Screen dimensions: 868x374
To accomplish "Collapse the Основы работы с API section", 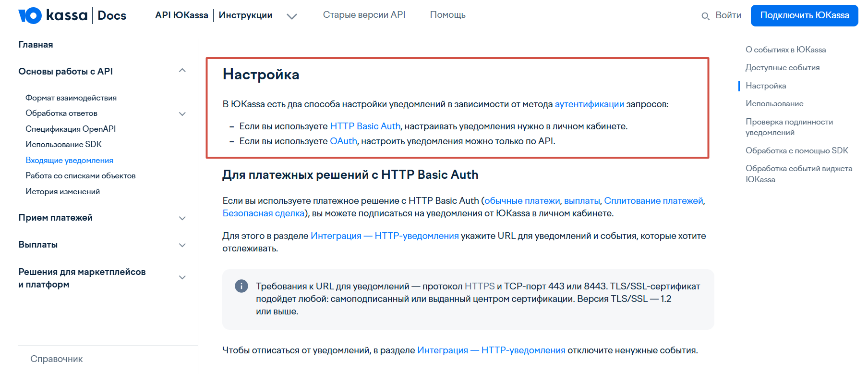I will 182,71.
